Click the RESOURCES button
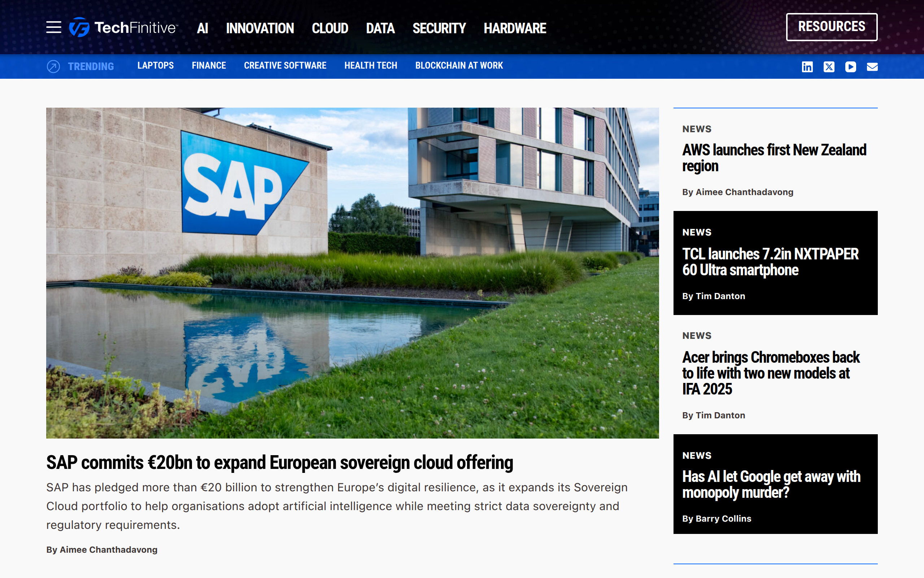This screenshot has width=924, height=578. coord(832,27)
